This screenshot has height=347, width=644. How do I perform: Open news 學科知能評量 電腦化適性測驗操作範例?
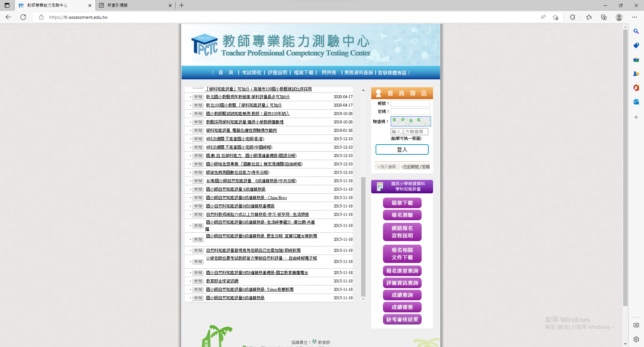(241, 130)
